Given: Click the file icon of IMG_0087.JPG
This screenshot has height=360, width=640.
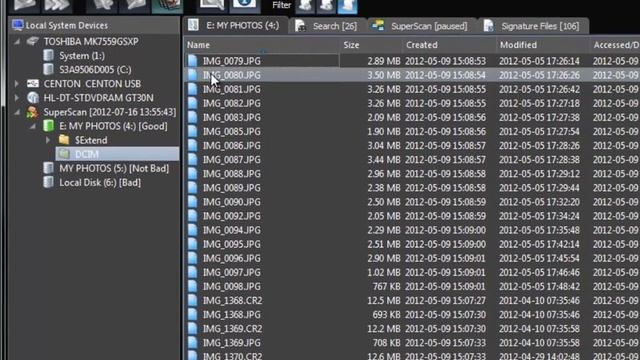Looking at the screenshot, I should click(x=193, y=160).
